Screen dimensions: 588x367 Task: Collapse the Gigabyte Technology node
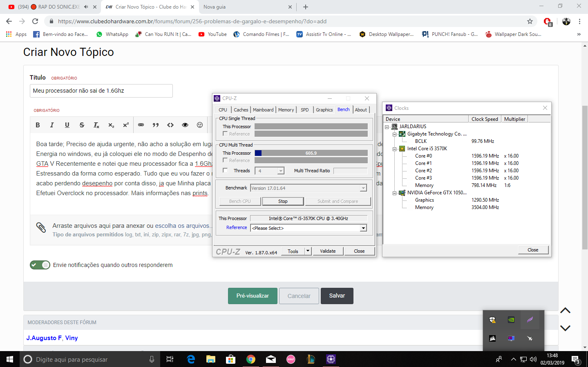tap(395, 134)
